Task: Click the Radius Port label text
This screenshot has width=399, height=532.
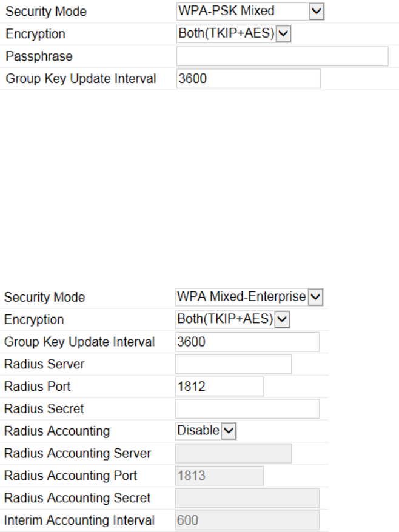Action: pos(38,387)
